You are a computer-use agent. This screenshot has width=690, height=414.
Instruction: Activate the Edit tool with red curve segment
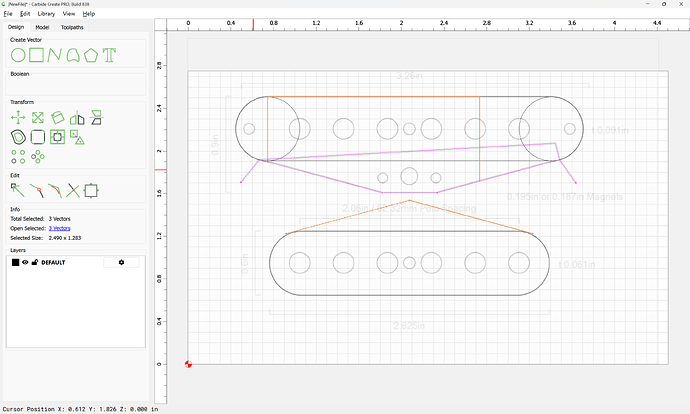(55, 191)
